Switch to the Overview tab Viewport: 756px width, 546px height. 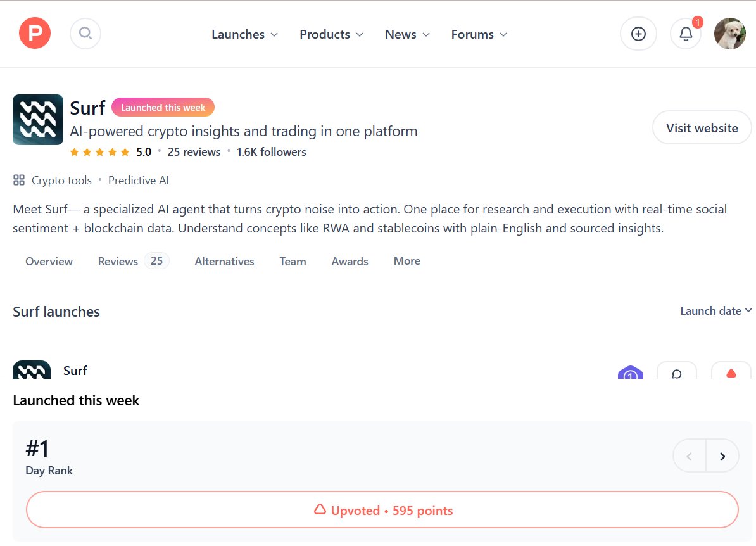pos(49,262)
